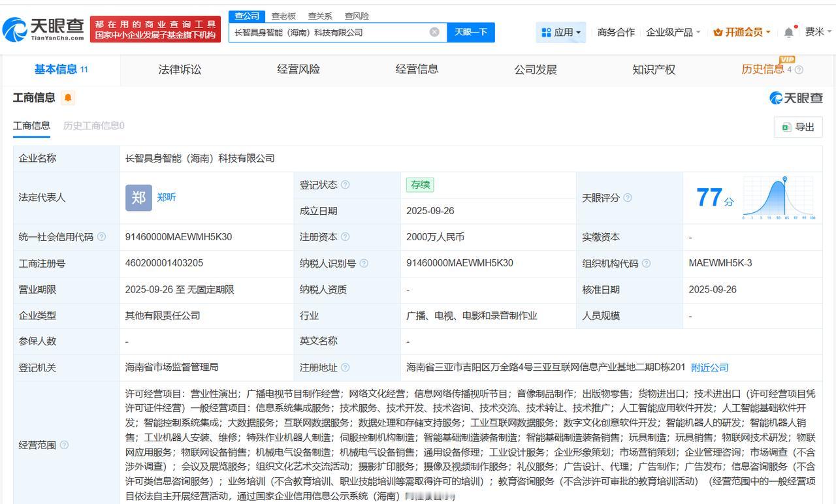Click help icon next to 登记状态
Image resolution: width=836 pixels, height=504 pixels.
346,185
